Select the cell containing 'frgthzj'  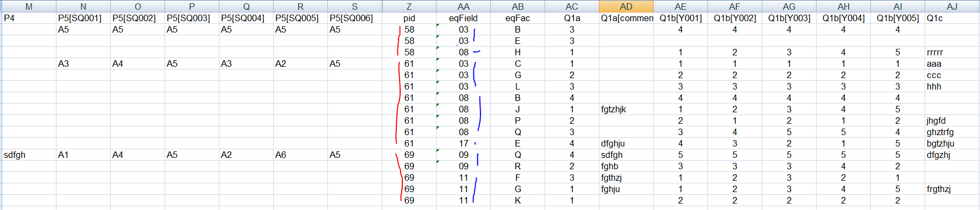tap(952, 189)
